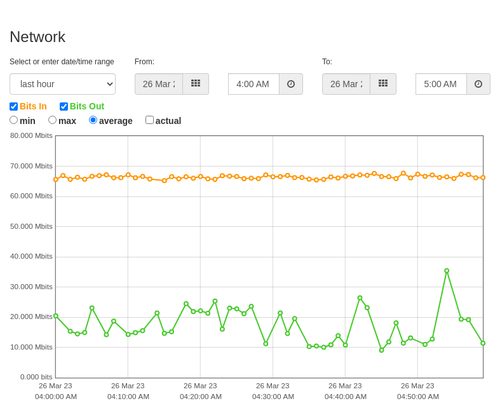Click clock icon next to 5:00 AM

coord(478,84)
